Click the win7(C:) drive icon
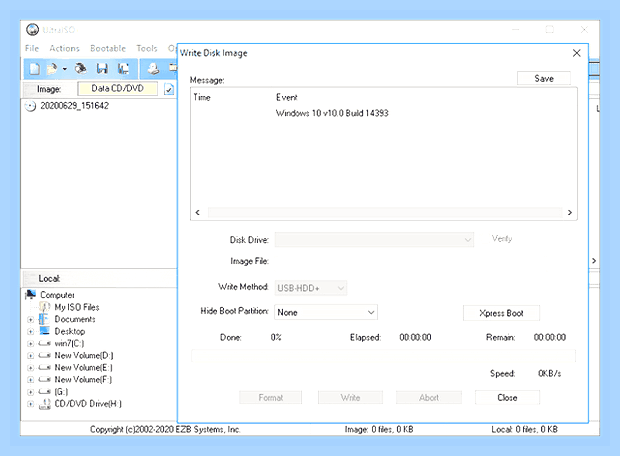This screenshot has width=620, height=456. 44,343
